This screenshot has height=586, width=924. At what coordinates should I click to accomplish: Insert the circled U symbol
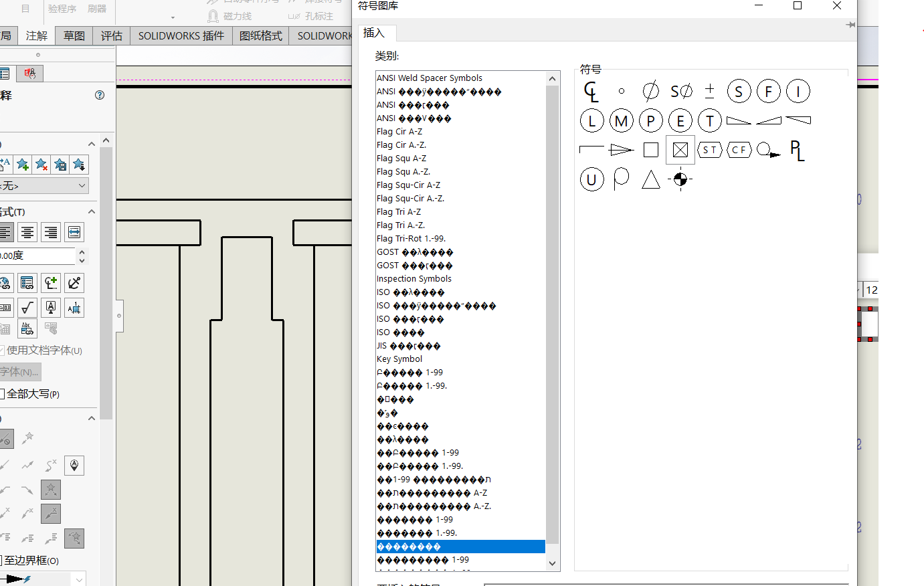(x=591, y=179)
